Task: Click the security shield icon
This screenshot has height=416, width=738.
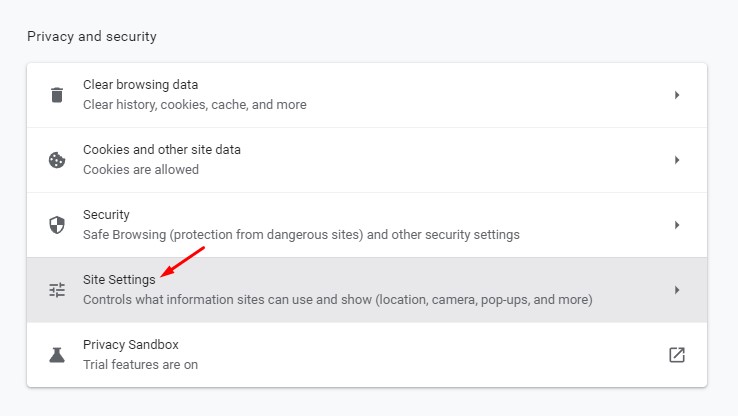Action: [57, 225]
